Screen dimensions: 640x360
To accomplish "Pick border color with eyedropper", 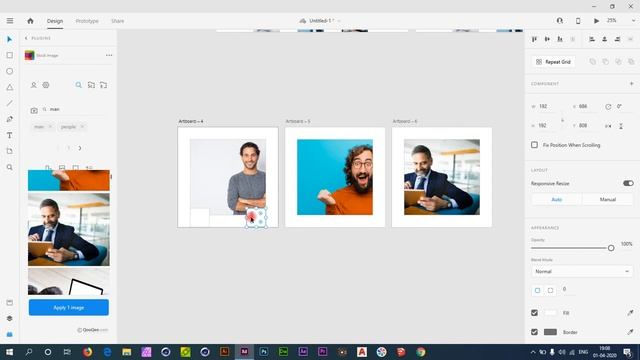I will (630, 332).
